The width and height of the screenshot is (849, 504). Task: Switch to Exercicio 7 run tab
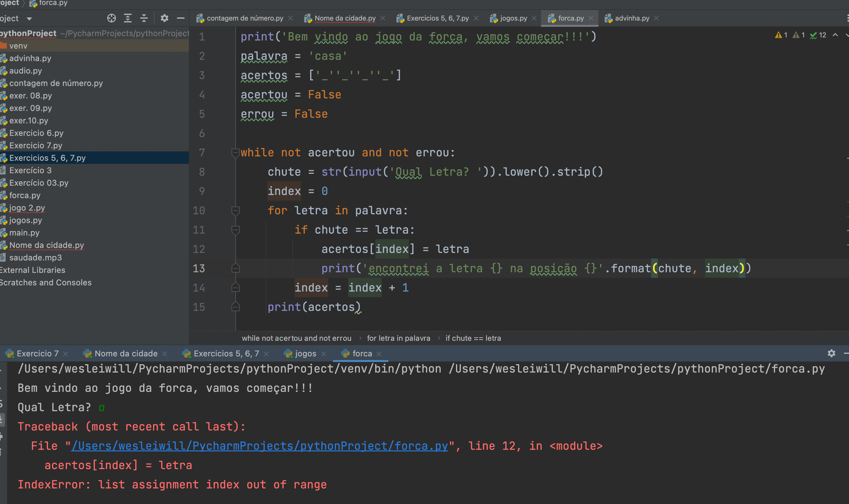click(x=37, y=354)
